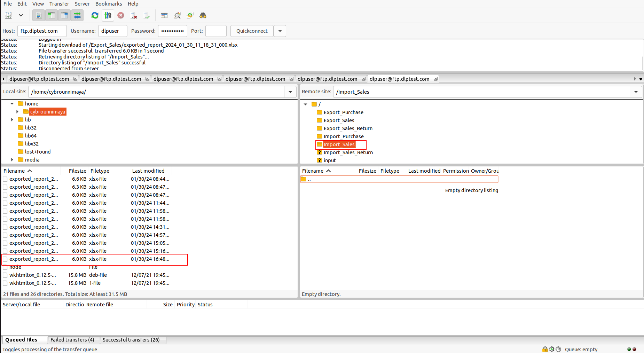644x353 pixels.
Task: Open the directory listing filters icon
Action: (164, 15)
